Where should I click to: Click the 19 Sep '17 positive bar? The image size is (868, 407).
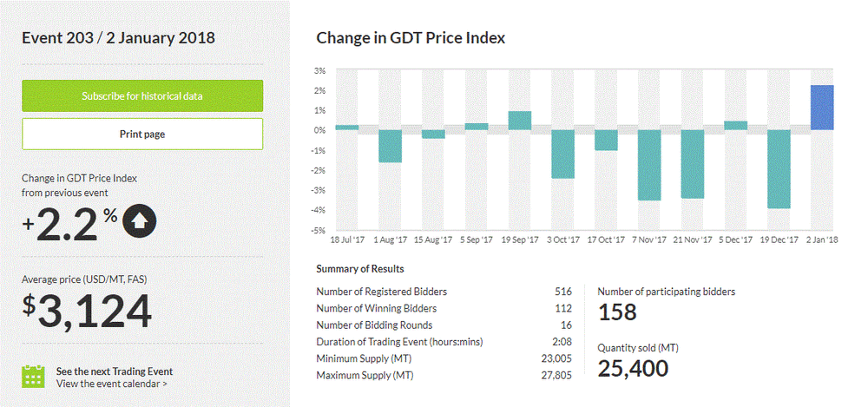520,121
